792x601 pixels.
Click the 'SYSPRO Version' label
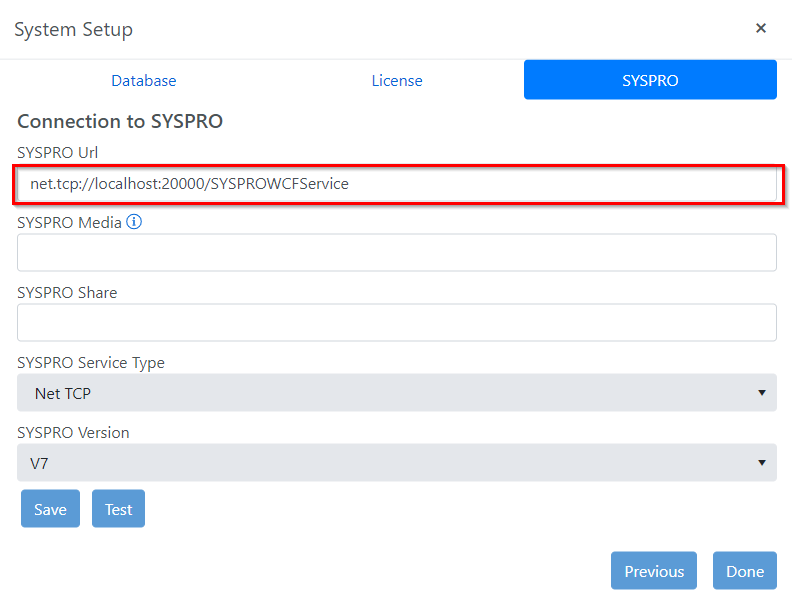[x=73, y=433]
